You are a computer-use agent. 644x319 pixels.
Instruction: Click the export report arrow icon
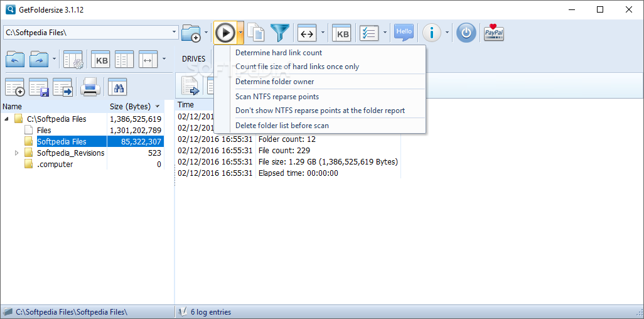(63, 87)
